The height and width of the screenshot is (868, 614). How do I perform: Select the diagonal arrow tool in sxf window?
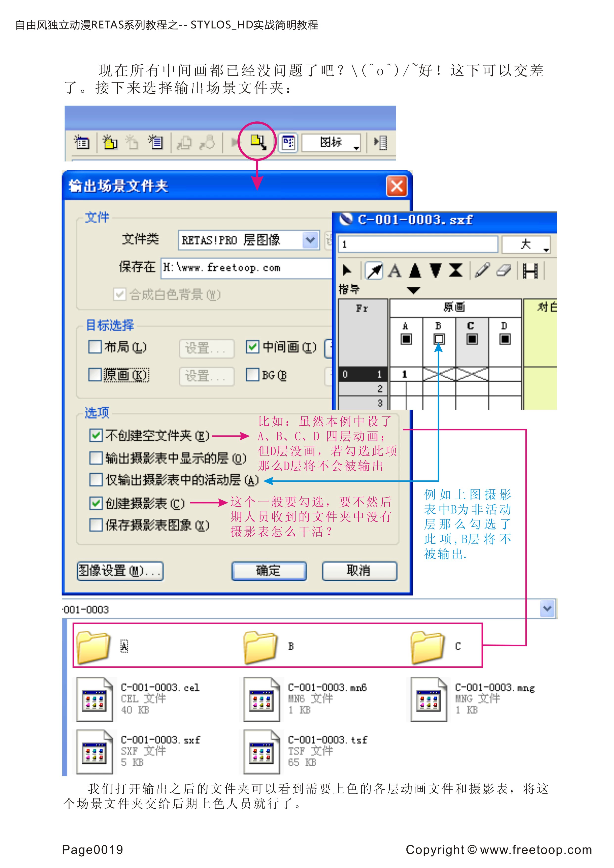pyautogui.click(x=374, y=271)
